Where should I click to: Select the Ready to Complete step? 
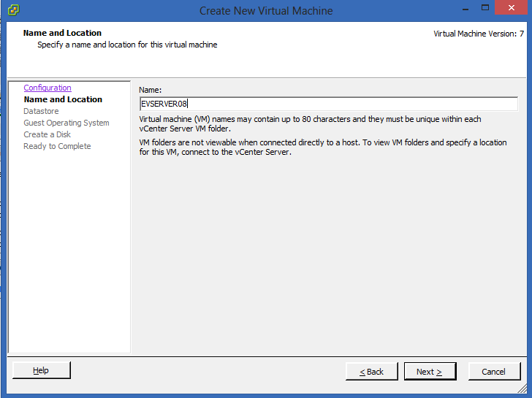click(57, 146)
